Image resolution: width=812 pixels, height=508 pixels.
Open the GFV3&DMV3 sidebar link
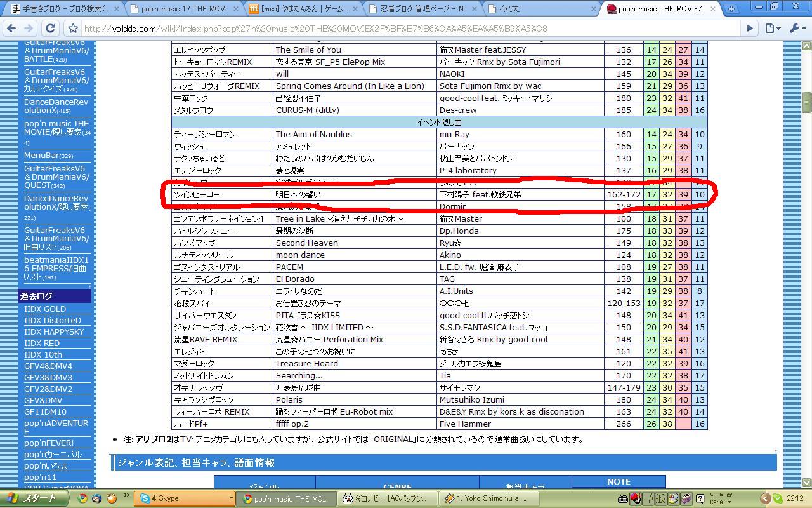(48, 378)
